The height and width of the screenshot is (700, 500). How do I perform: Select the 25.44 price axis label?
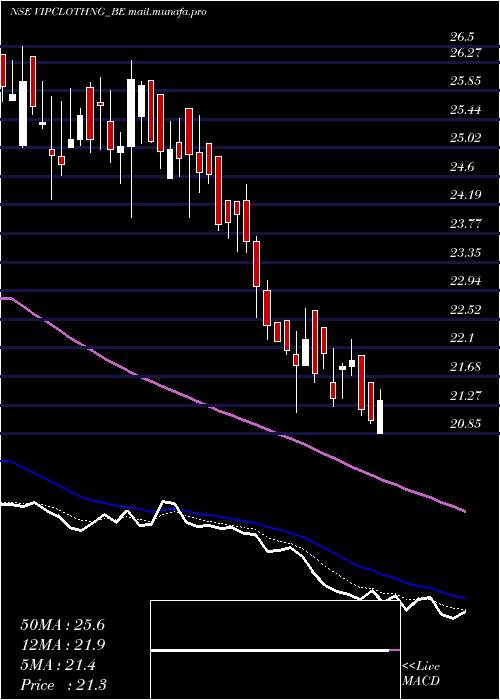466,110
